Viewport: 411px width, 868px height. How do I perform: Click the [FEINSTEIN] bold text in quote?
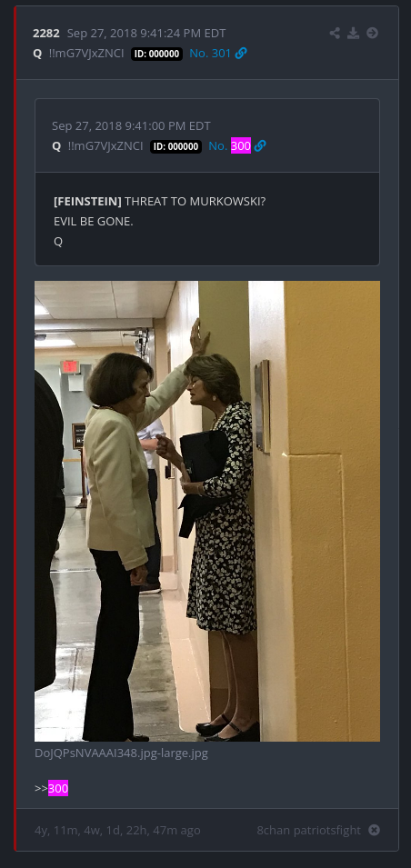tap(87, 202)
